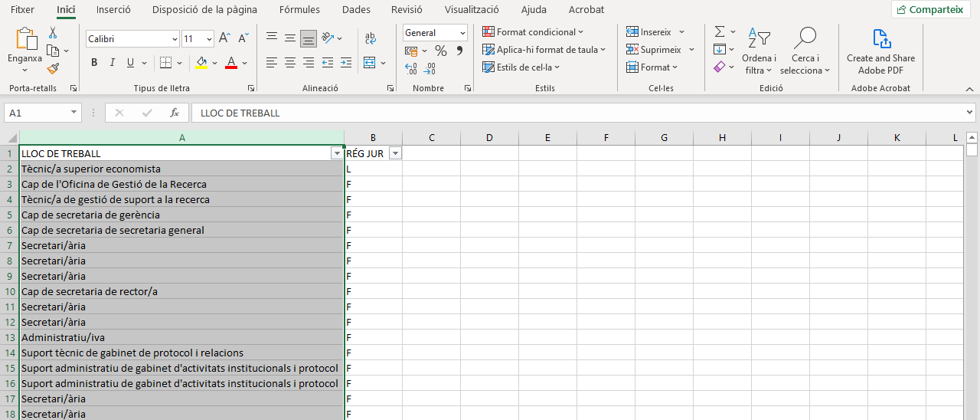This screenshot has width=980, height=420.
Task: Click the Format Painter brush icon
Action: click(x=53, y=68)
